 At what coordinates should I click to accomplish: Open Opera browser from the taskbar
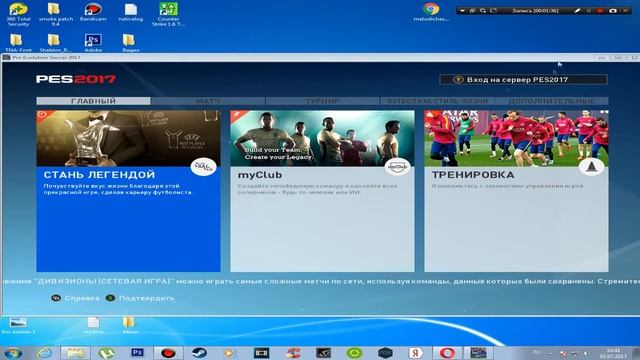tap(447, 353)
